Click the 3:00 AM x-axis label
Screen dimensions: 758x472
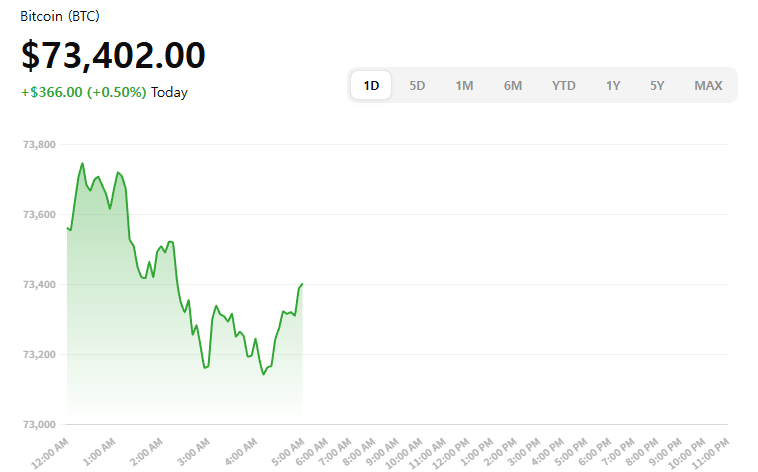[193, 452]
